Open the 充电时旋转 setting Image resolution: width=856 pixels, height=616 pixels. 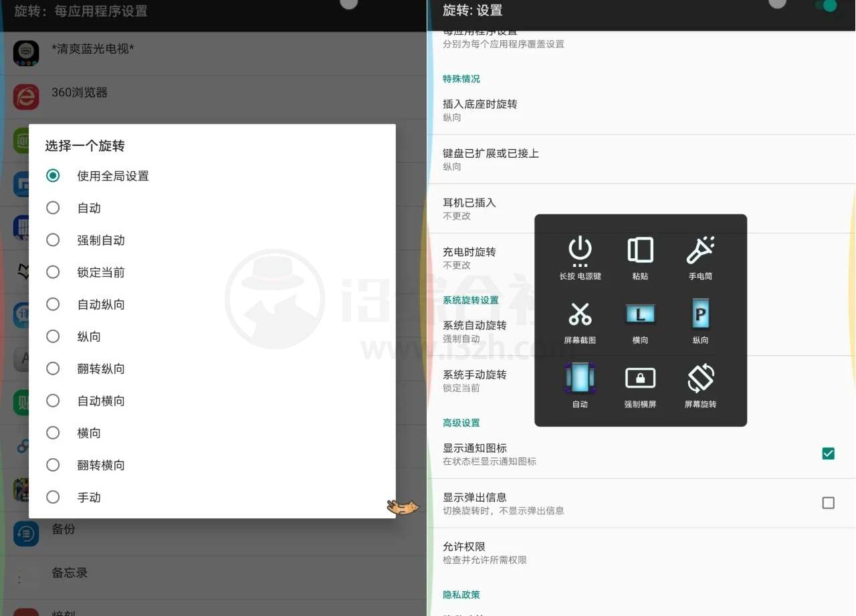pyautogui.click(x=478, y=258)
